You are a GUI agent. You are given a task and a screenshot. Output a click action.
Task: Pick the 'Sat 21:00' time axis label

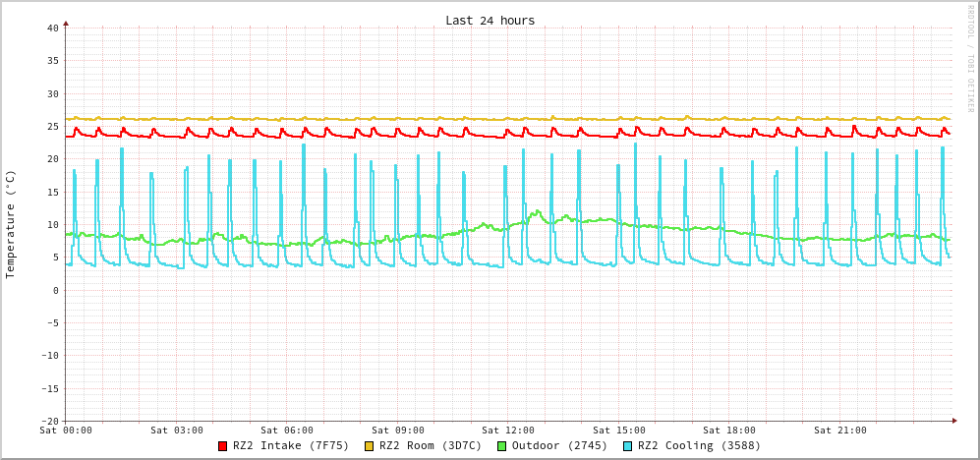coord(840,431)
